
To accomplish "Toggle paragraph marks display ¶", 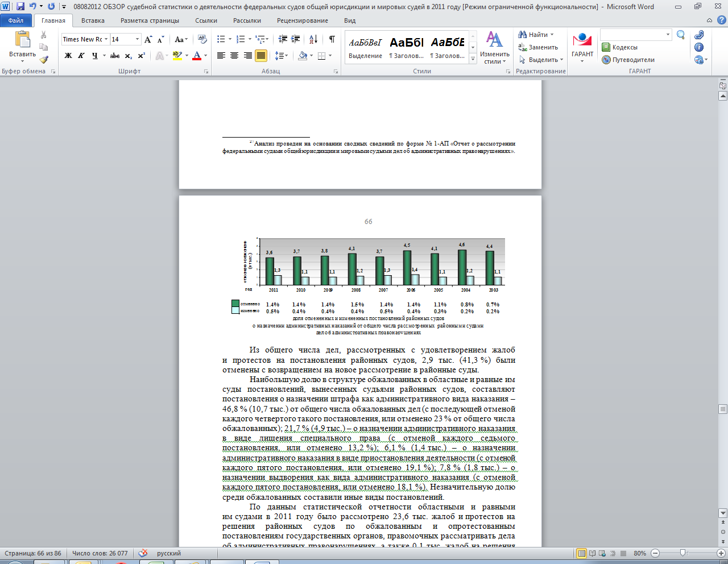I will 332,39.
